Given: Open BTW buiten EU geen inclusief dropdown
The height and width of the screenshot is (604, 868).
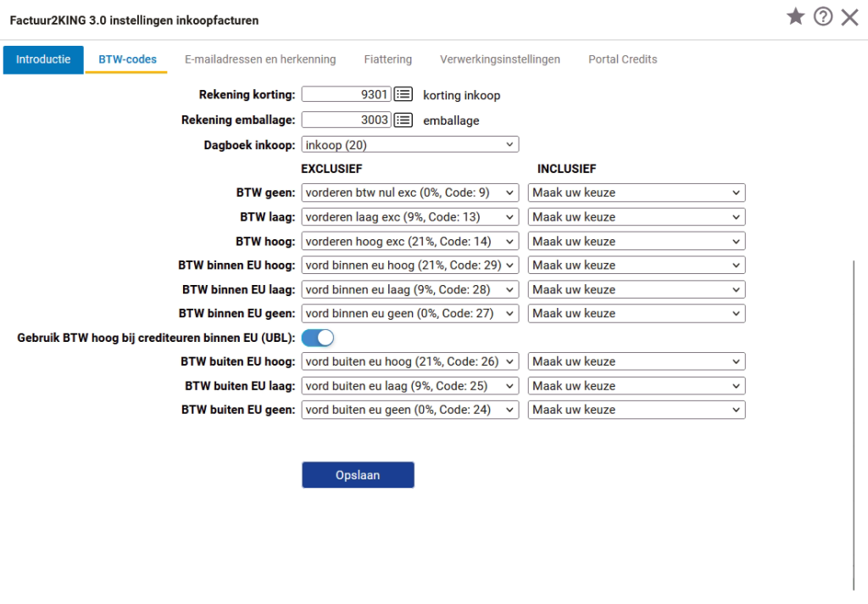Looking at the screenshot, I should pyautogui.click(x=636, y=410).
